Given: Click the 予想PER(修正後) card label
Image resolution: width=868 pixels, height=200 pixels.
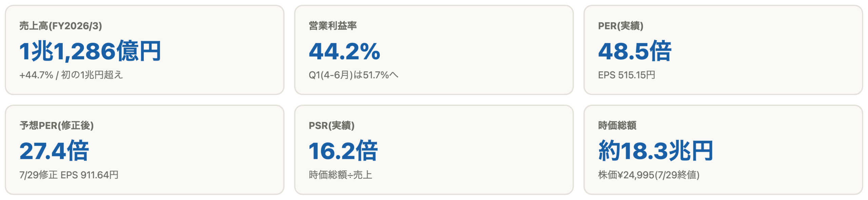Looking at the screenshot, I should coord(57,125).
